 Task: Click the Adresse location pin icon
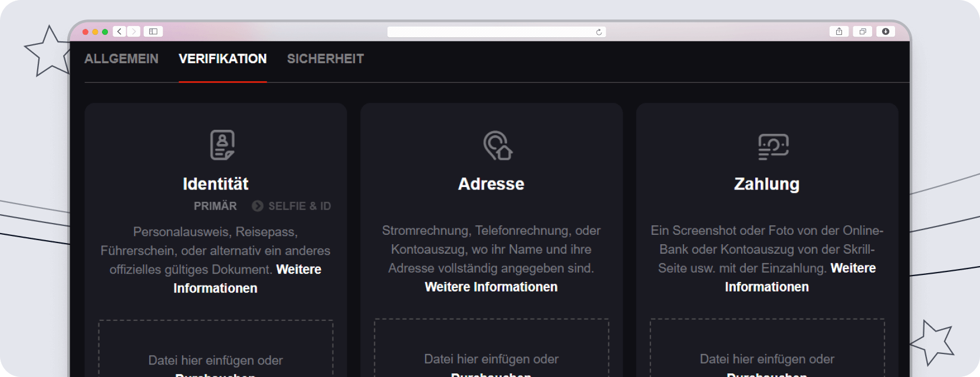click(498, 145)
